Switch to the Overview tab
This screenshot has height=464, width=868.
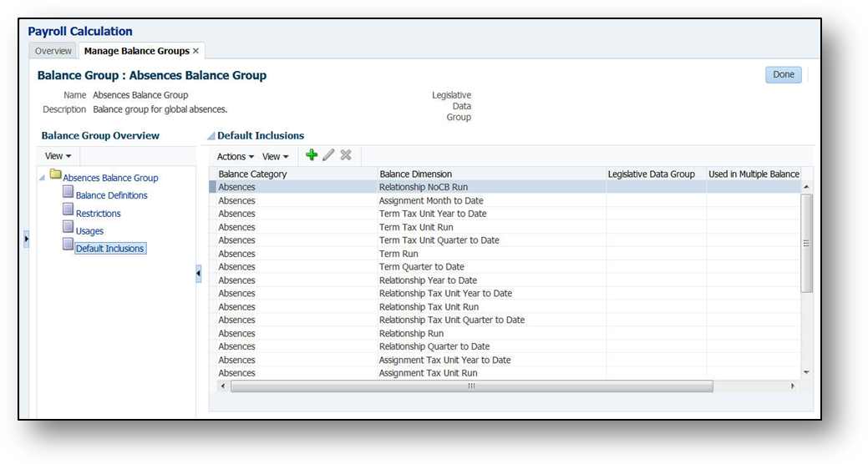53,51
